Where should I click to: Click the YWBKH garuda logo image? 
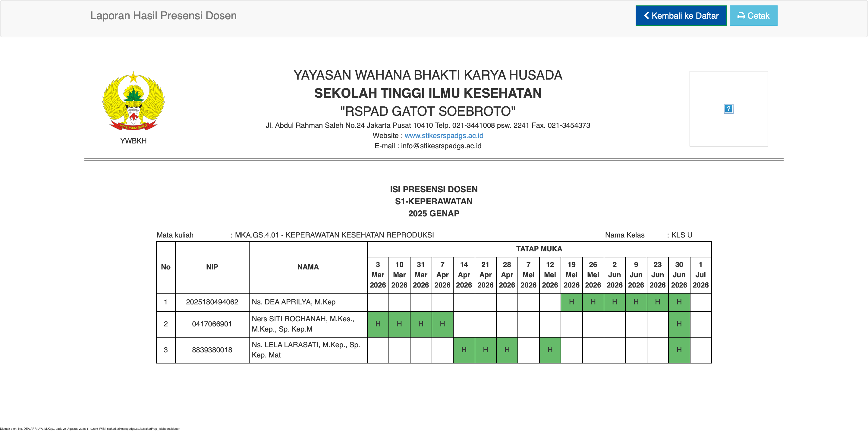click(x=134, y=101)
